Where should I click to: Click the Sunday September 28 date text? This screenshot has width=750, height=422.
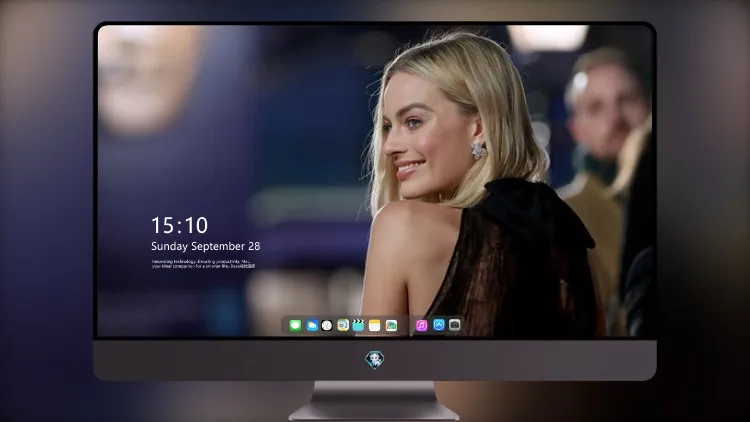(206, 246)
